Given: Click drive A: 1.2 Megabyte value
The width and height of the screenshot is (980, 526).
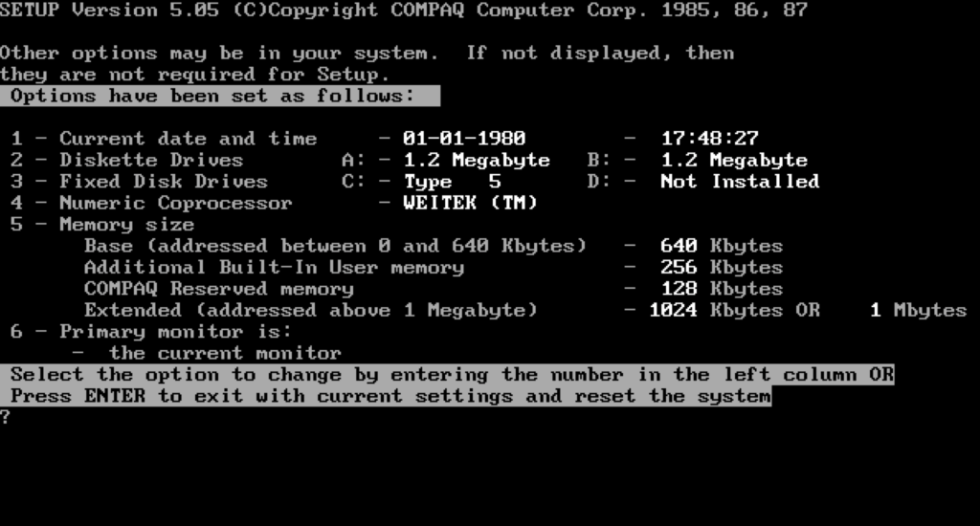Looking at the screenshot, I should pyautogui.click(x=476, y=160).
